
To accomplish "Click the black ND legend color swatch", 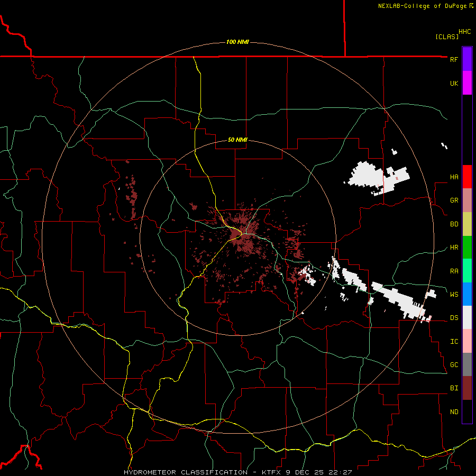I will [467, 411].
